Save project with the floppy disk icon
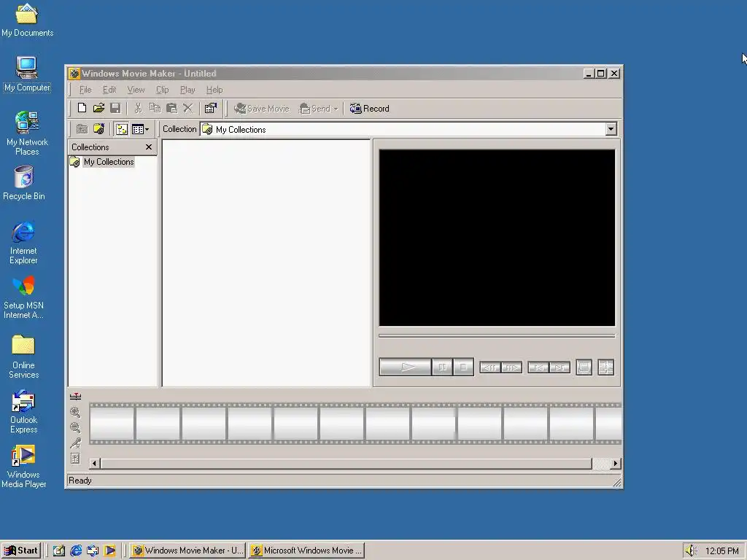 (115, 108)
